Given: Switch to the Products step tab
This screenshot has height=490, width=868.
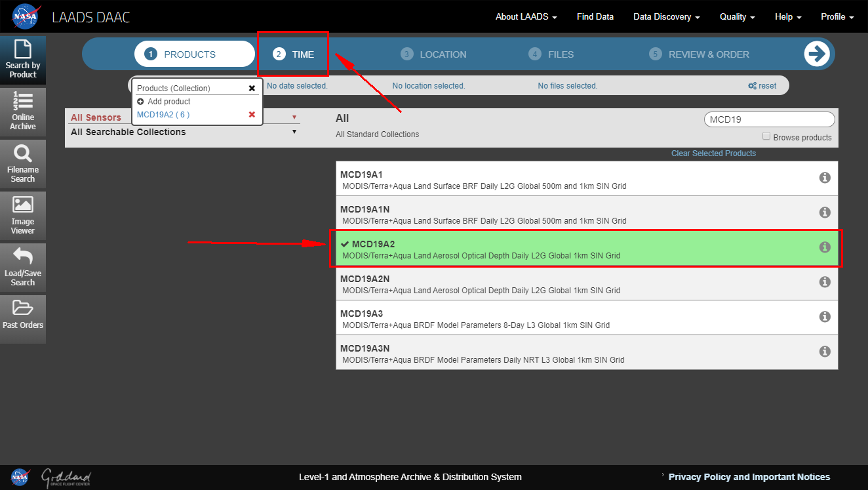Looking at the screenshot, I should point(195,54).
